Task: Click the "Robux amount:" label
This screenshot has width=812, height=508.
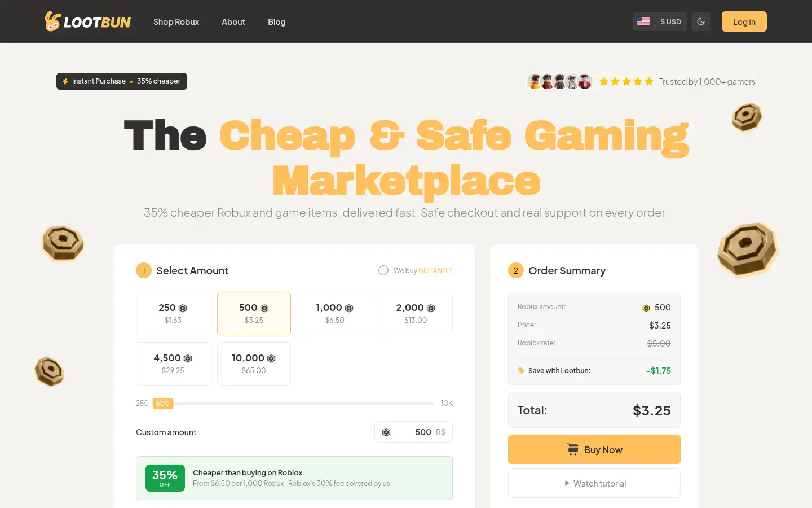Action: point(541,306)
